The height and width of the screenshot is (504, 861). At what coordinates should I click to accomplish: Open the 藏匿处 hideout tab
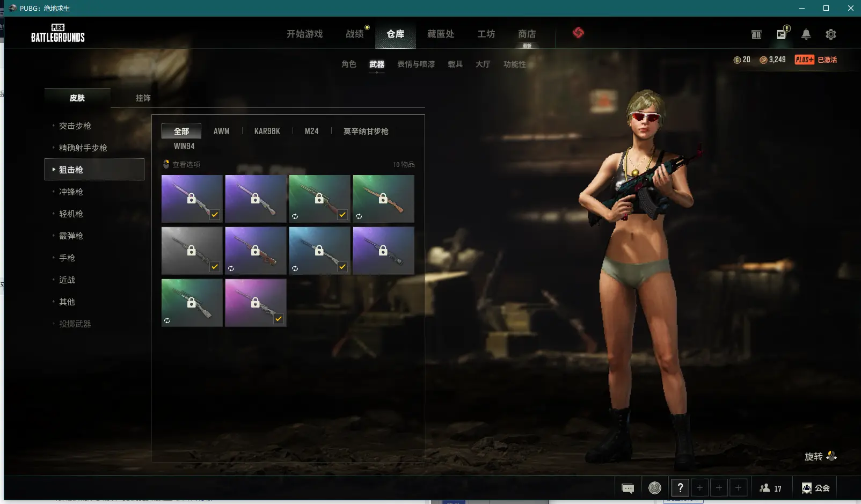point(441,34)
